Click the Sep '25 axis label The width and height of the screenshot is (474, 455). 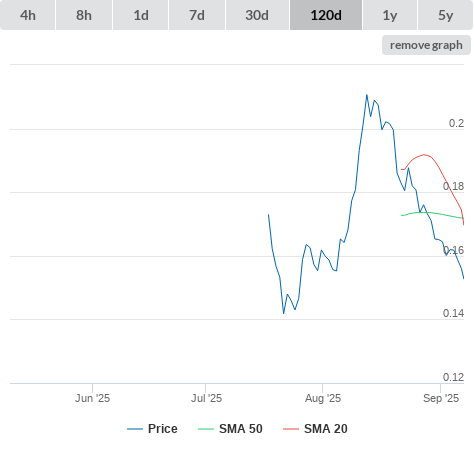coord(441,398)
